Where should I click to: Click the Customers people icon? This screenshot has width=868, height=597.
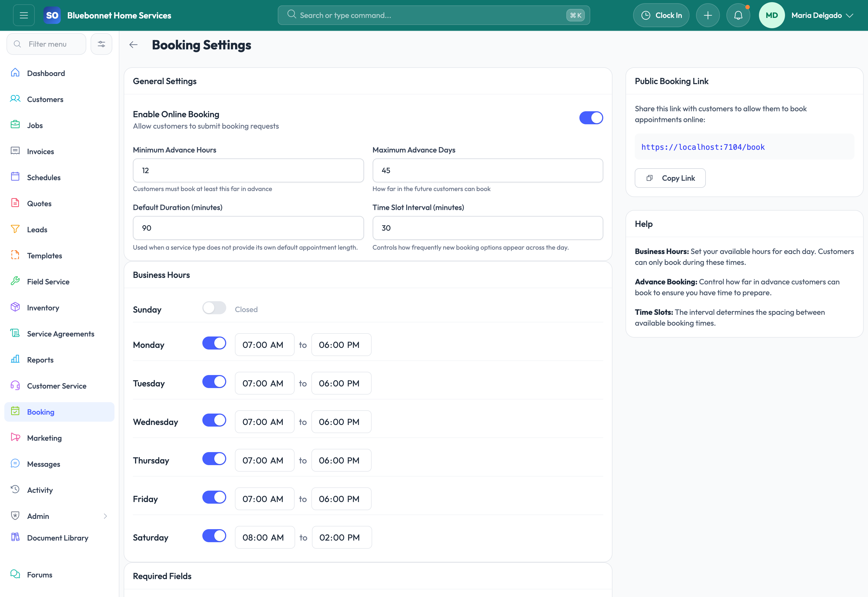pyautogui.click(x=15, y=99)
